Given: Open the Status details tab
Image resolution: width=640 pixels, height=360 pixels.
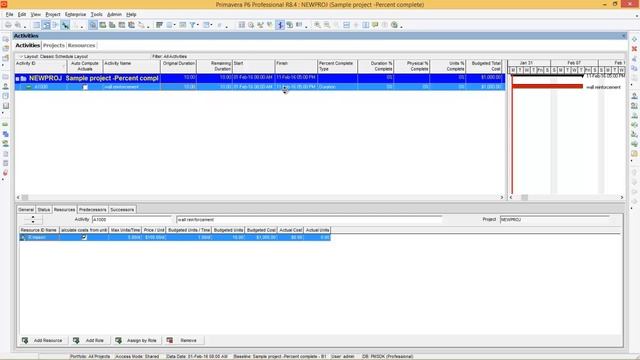Looking at the screenshot, I should (44, 209).
